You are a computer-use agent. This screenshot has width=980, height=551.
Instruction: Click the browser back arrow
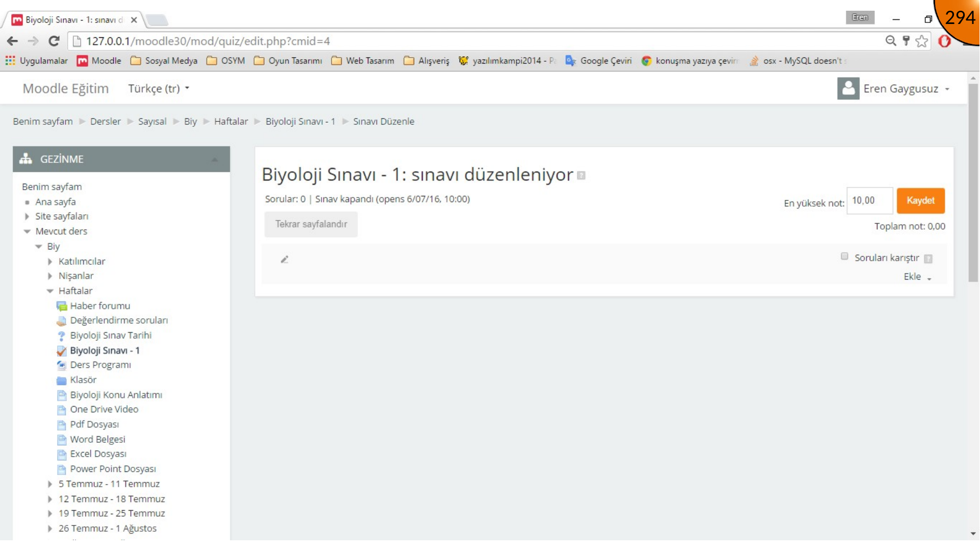[x=13, y=41]
